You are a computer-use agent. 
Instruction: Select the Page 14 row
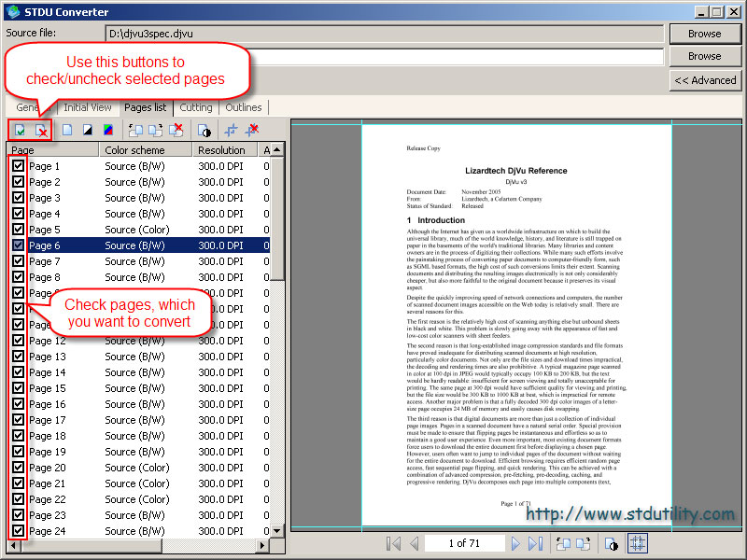click(x=138, y=372)
